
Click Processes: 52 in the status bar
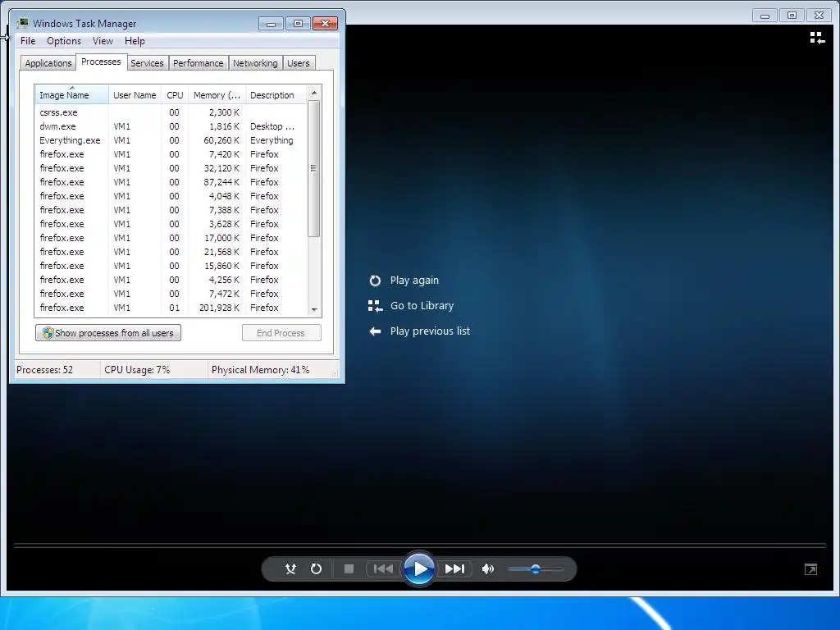(44, 370)
